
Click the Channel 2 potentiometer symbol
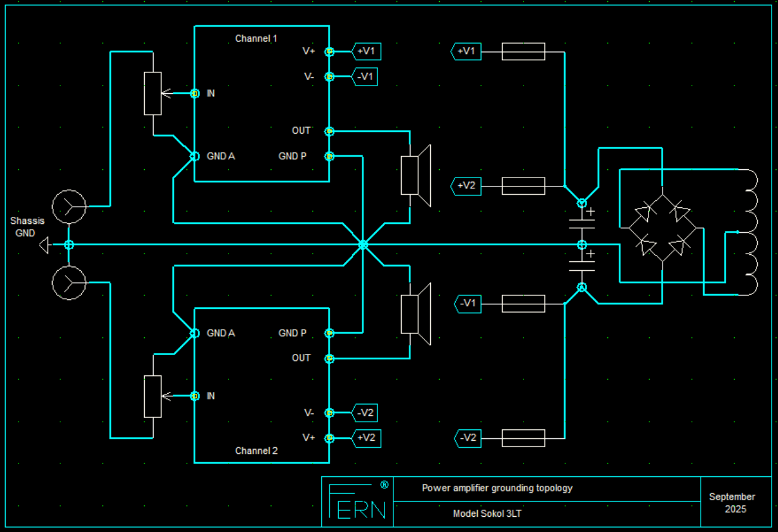tap(153, 396)
